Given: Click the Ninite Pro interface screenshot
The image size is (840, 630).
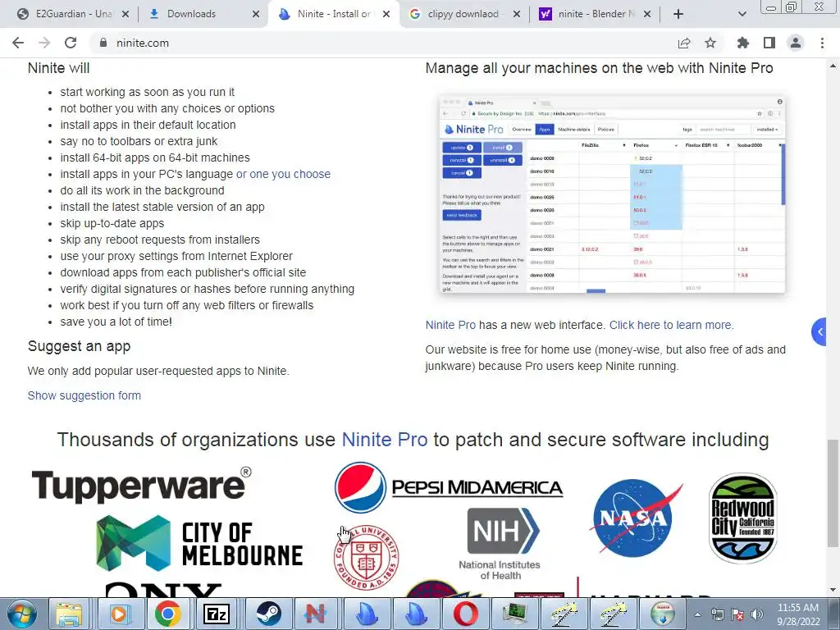Looking at the screenshot, I should (x=612, y=194).
